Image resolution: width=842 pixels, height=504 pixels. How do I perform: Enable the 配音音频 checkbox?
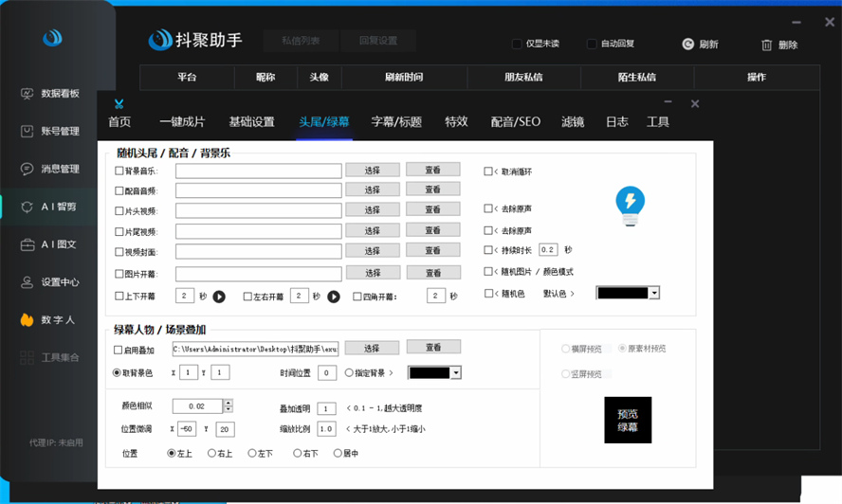(119, 190)
